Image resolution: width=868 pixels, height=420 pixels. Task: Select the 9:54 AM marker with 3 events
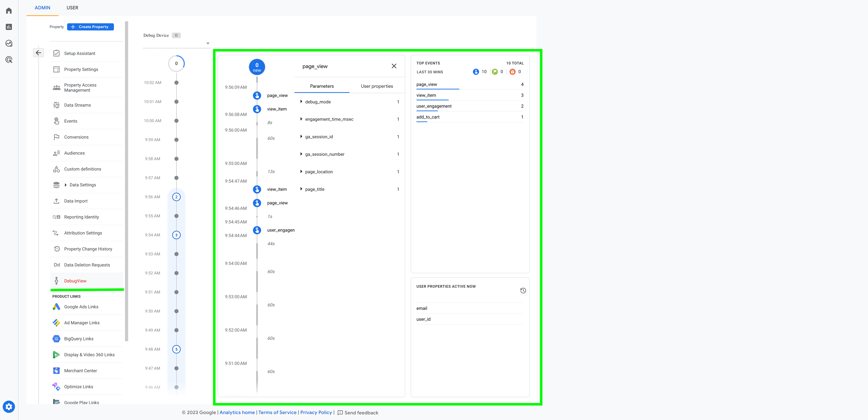click(x=176, y=235)
